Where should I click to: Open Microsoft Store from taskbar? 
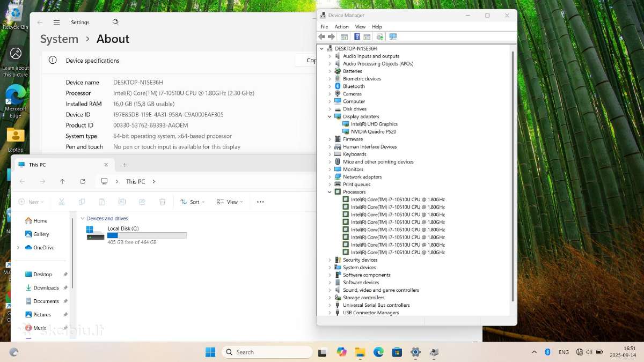(x=397, y=352)
